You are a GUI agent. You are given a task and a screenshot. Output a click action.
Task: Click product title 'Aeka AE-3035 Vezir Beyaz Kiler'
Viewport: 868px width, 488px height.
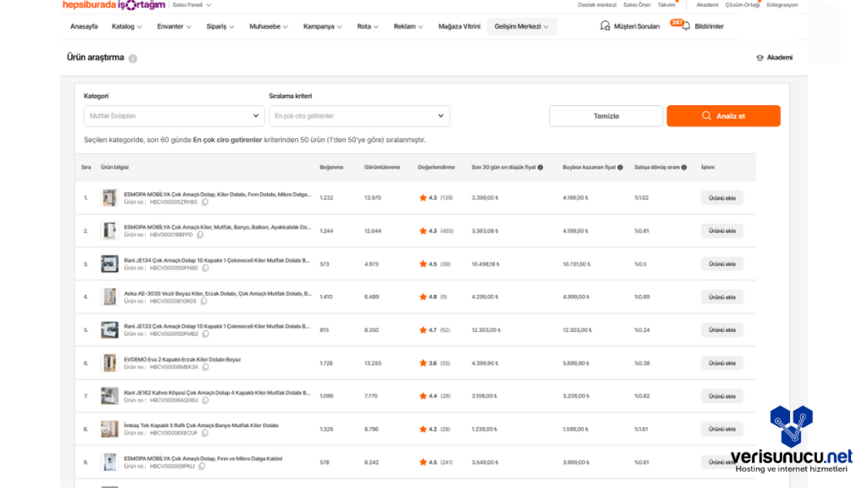tap(218, 293)
